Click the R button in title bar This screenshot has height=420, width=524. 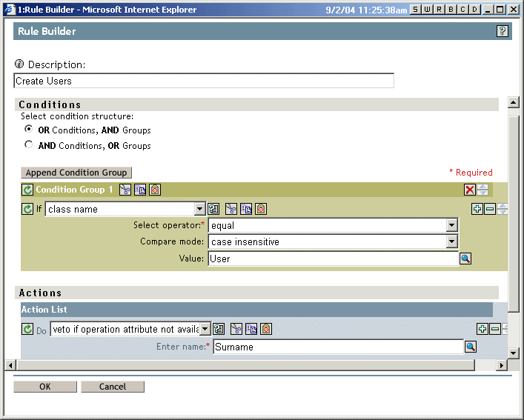tap(439, 10)
